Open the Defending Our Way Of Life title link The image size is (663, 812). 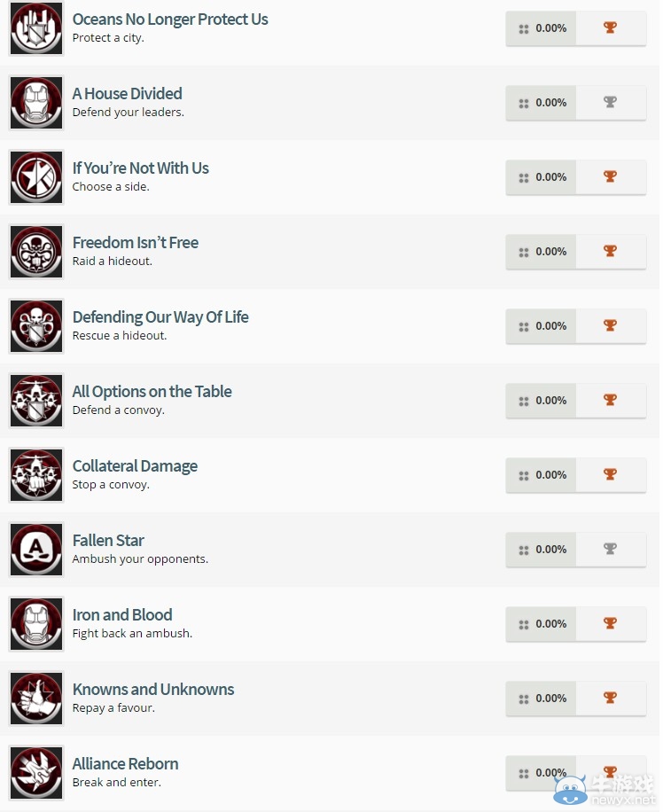coord(160,317)
